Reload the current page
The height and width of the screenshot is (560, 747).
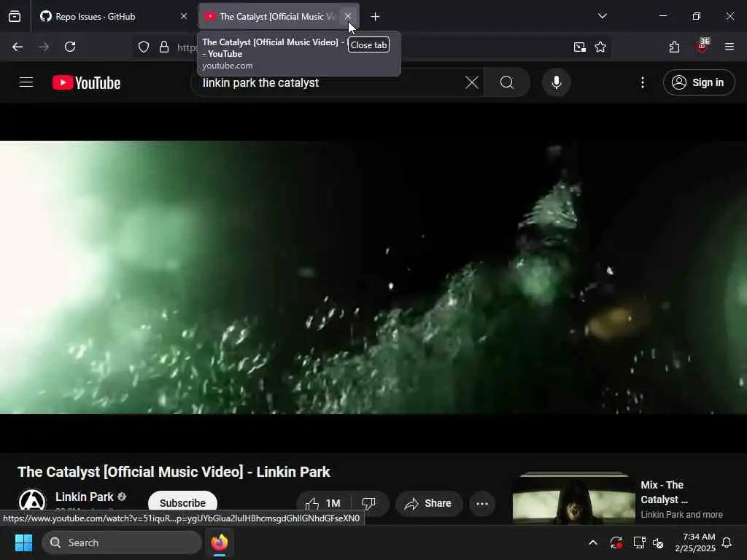point(70,47)
